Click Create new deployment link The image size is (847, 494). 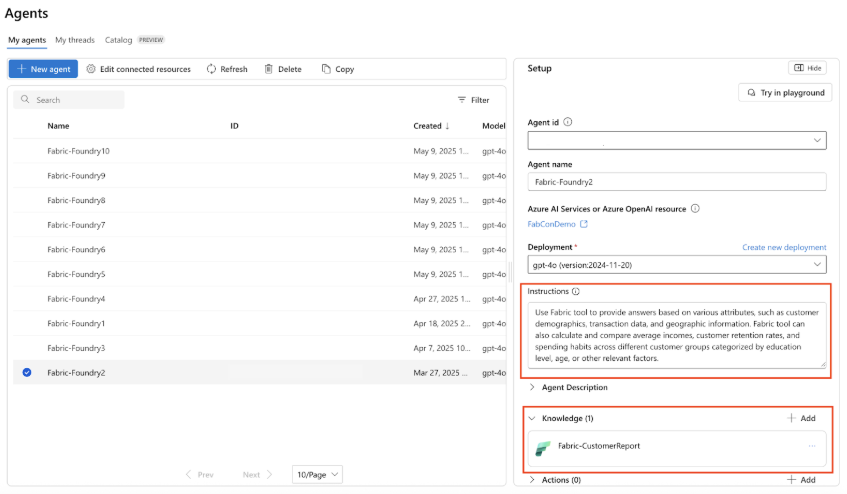784,247
